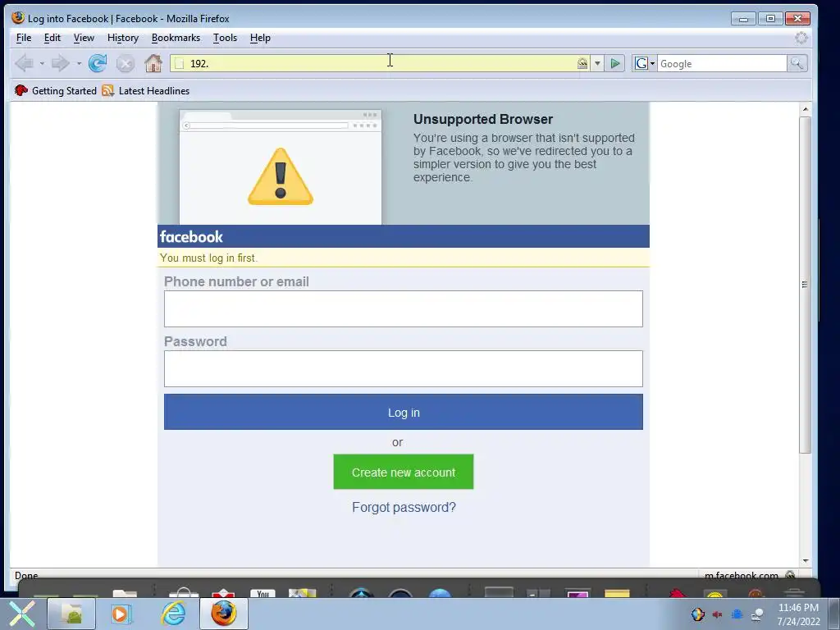The image size is (840, 630).
Task: Reload the current page
Action: 98,63
